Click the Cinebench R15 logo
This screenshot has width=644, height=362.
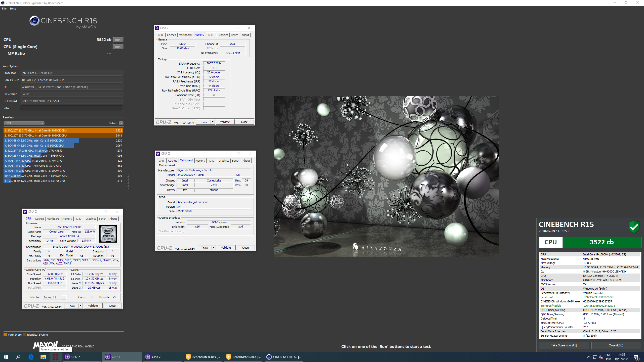tap(63, 22)
